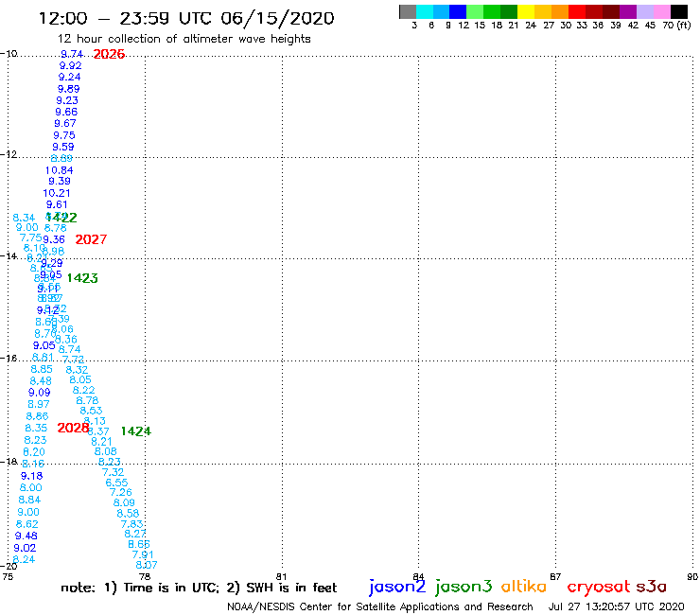Click the red 'cryosat' satellite label
The image size is (700, 615).
pyautogui.click(x=598, y=587)
